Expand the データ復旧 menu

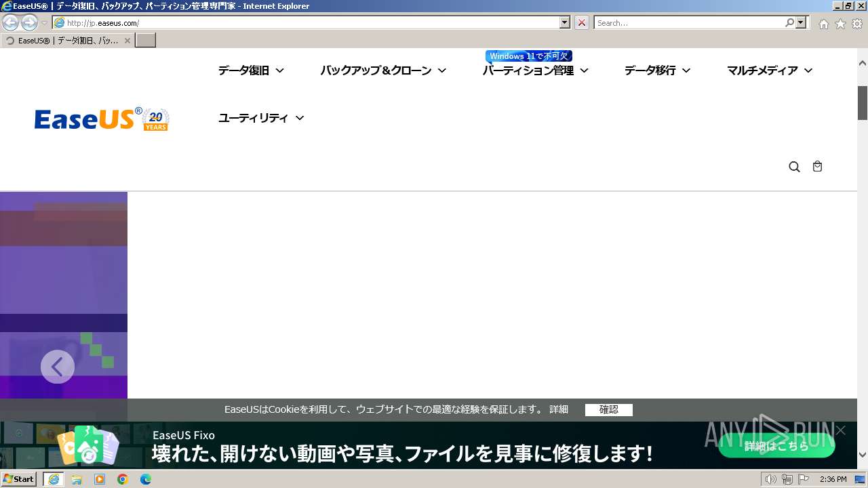(251, 70)
